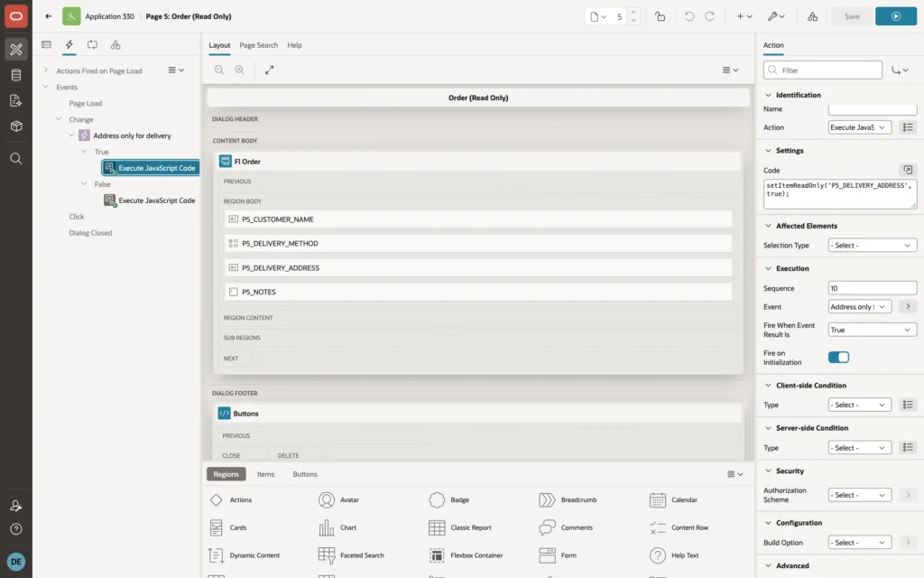Viewport: 924px width, 578px height.
Task: Open the Build Option dropdown
Action: (859, 543)
